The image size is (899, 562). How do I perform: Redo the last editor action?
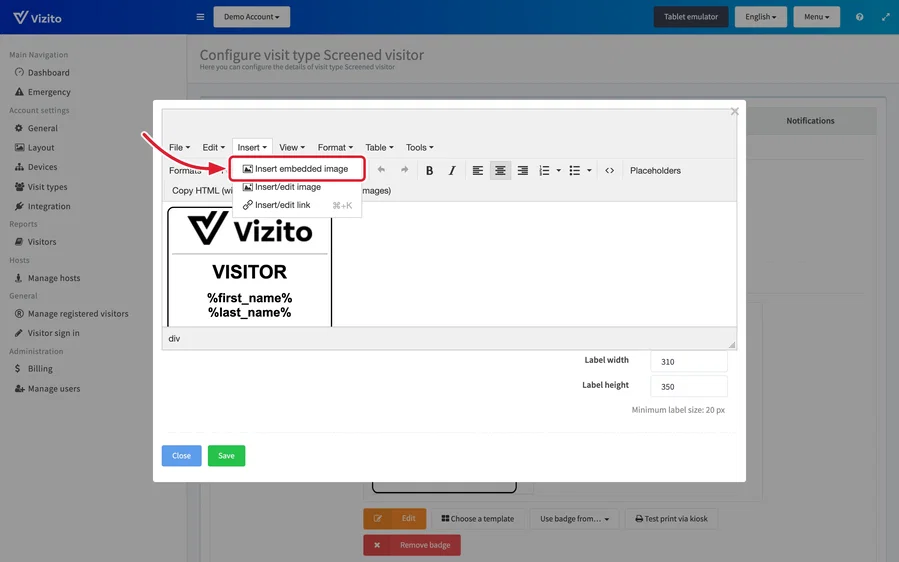click(x=404, y=170)
